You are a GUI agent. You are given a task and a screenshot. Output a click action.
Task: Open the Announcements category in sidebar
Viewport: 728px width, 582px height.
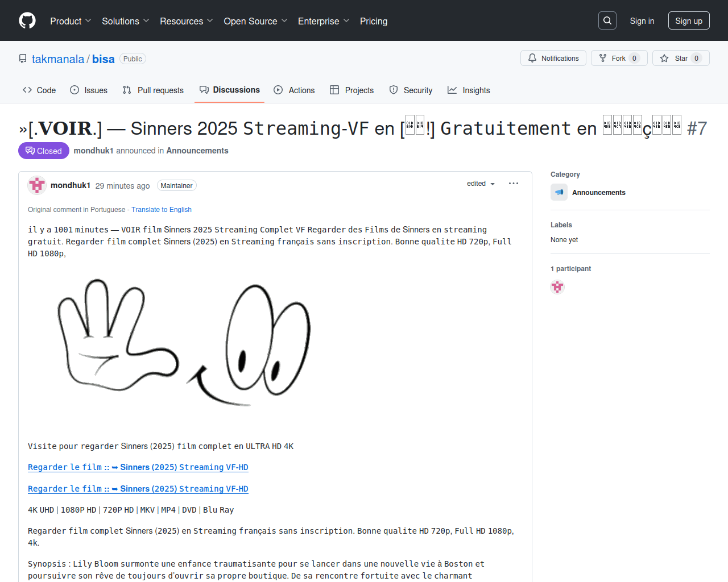click(x=599, y=193)
